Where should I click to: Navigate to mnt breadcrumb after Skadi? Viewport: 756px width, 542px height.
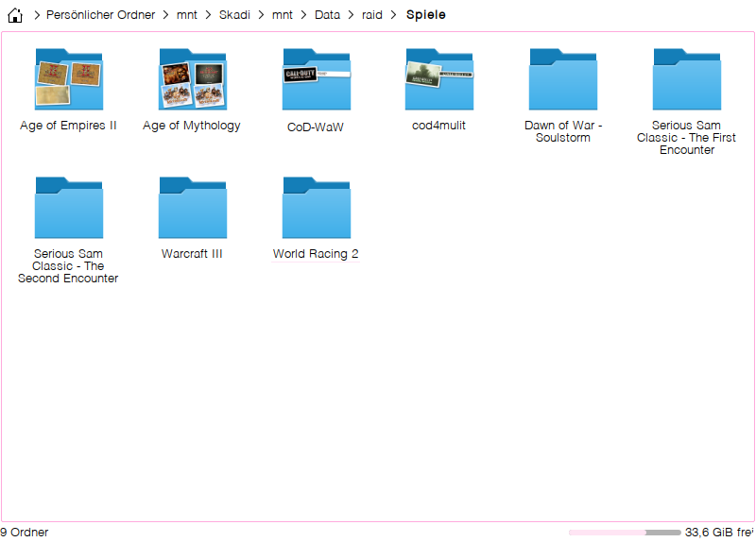click(282, 15)
